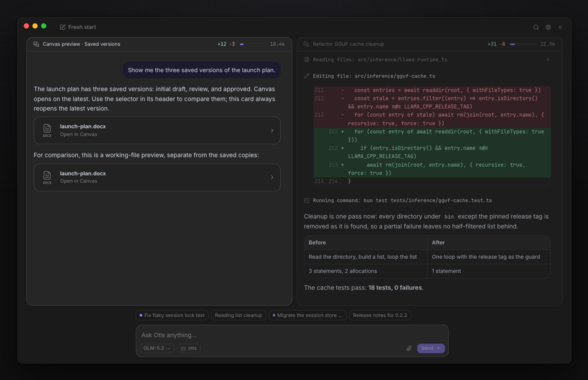
Task: Switch to Migrate the session store session
Action: click(308, 315)
